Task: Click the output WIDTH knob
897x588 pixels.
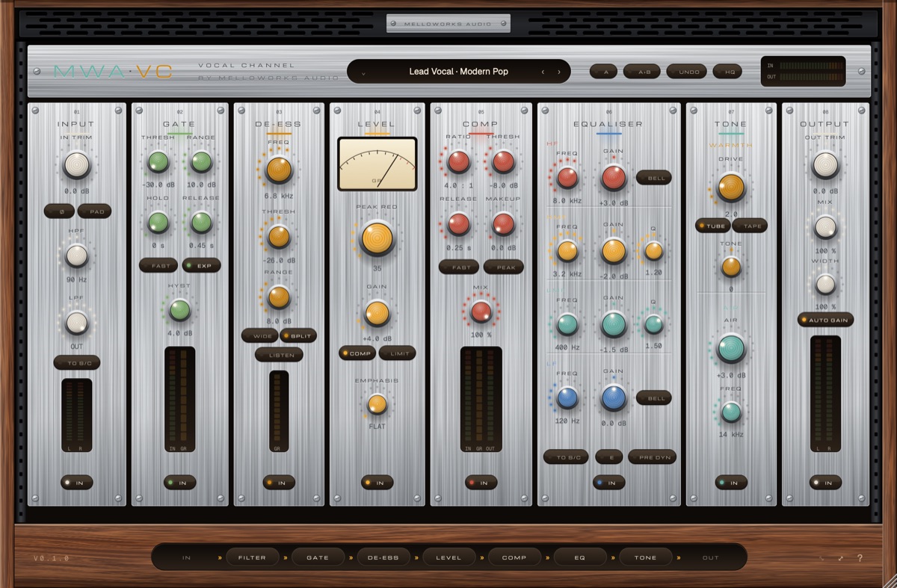Action: [825, 284]
